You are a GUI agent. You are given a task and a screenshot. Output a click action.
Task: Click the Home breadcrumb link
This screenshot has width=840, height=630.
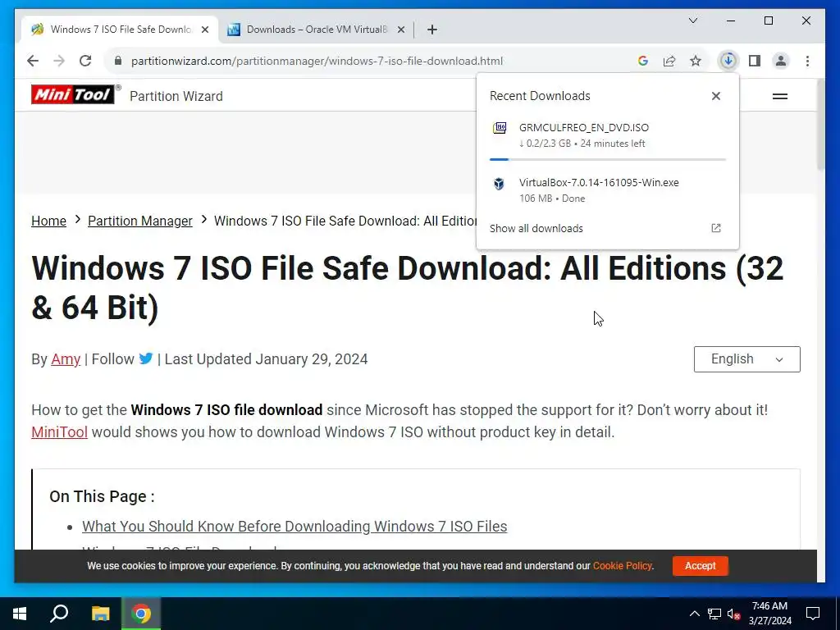pos(48,221)
